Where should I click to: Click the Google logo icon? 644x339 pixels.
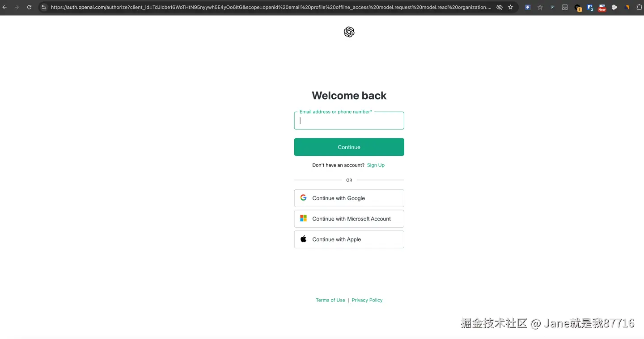click(x=303, y=197)
